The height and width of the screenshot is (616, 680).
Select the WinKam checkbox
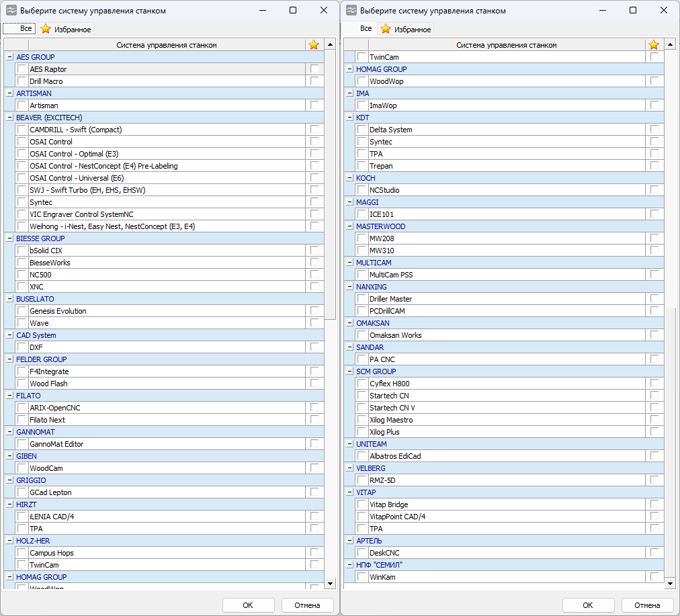pyautogui.click(x=362, y=577)
